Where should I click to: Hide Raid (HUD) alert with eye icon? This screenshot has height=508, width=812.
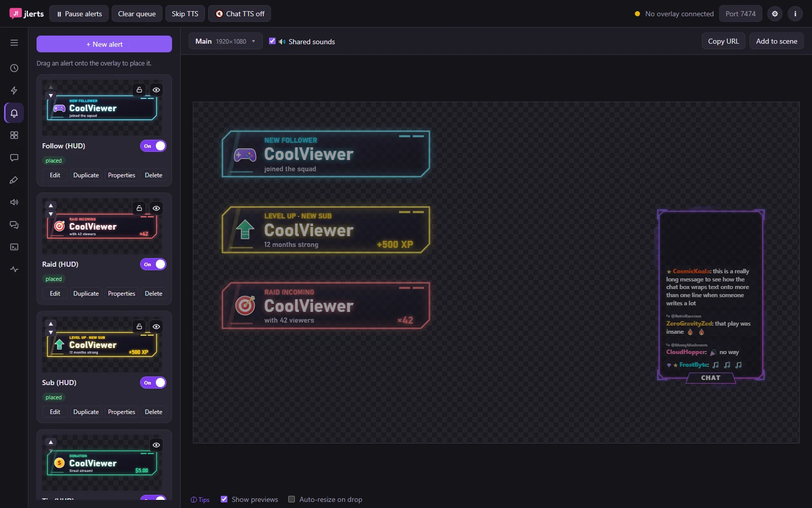coord(156,208)
